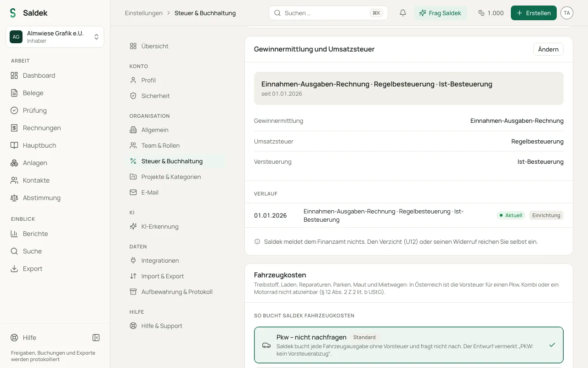The height and width of the screenshot is (368, 588).
Task: Click the date 01.01.2026 in Verlauf
Action: pyautogui.click(x=270, y=215)
